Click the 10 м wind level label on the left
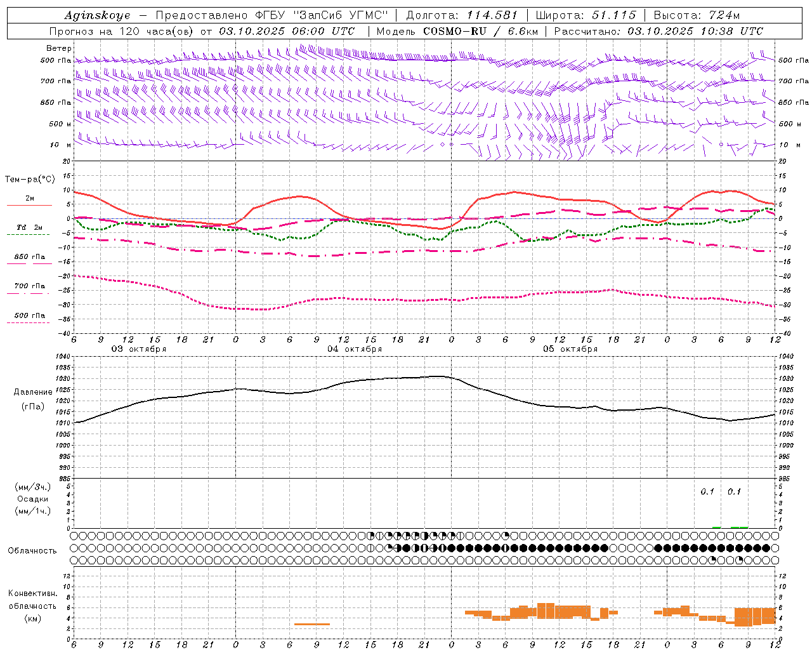Screen dimensions: 812x650 (61, 145)
